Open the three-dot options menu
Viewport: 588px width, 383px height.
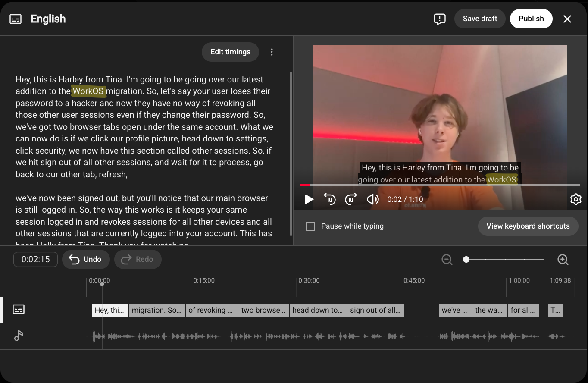(272, 52)
